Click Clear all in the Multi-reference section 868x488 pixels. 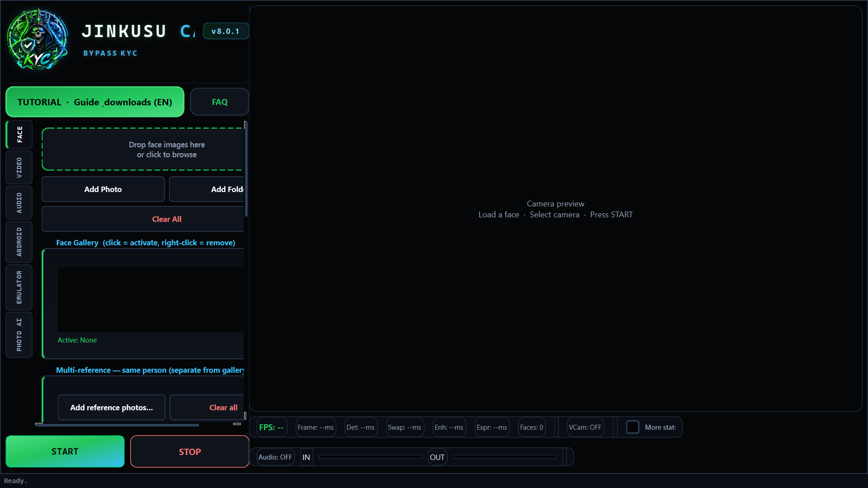[x=207, y=408]
